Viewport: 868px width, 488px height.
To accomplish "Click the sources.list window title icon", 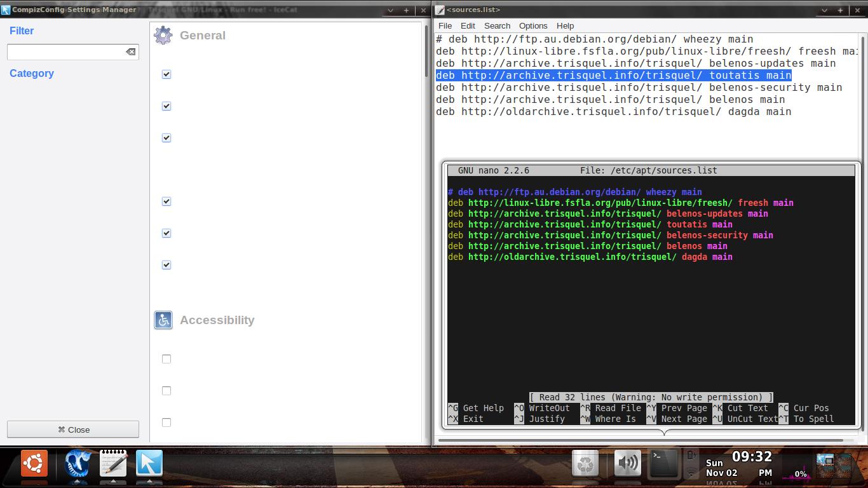I will point(440,10).
